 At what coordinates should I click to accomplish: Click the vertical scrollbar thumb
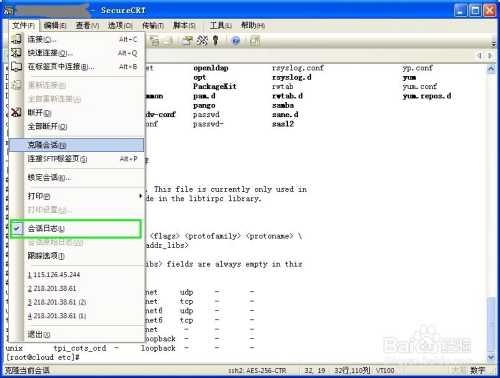(x=491, y=323)
